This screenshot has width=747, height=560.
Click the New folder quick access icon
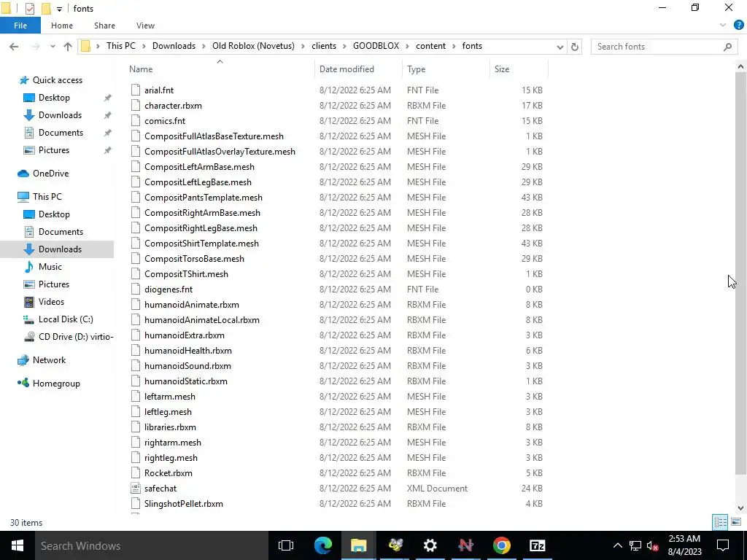[46, 9]
